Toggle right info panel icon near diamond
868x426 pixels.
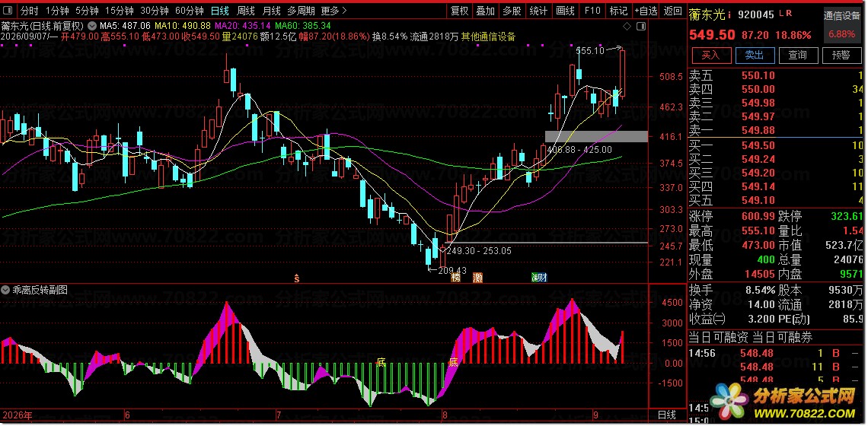[x=641, y=26]
